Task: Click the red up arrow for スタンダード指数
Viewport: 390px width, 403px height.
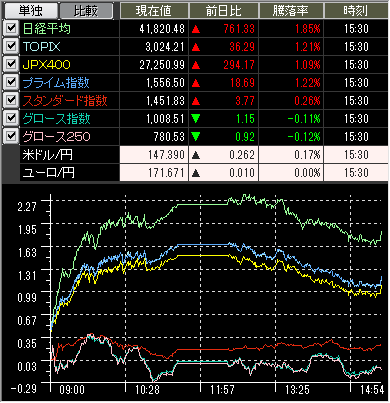Action: 196,101
